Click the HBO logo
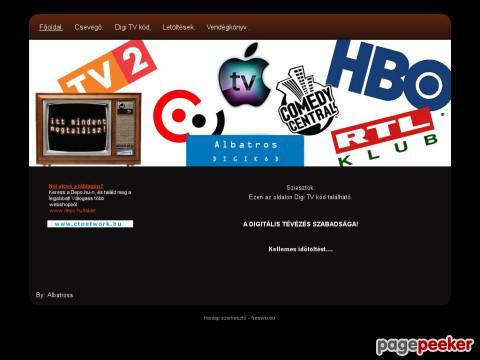The width and height of the screenshot is (480, 360). [x=389, y=74]
